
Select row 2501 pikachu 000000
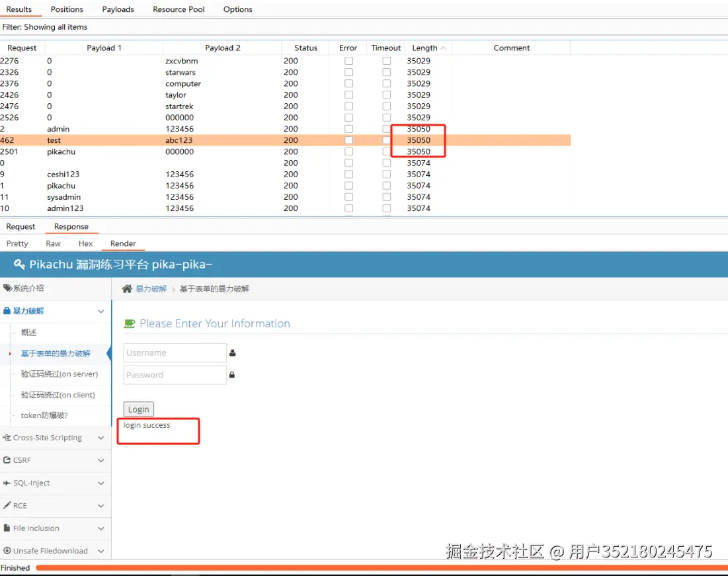coord(285,151)
